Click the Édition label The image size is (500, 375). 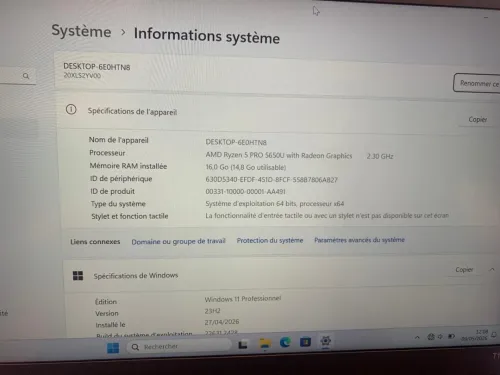(x=106, y=302)
